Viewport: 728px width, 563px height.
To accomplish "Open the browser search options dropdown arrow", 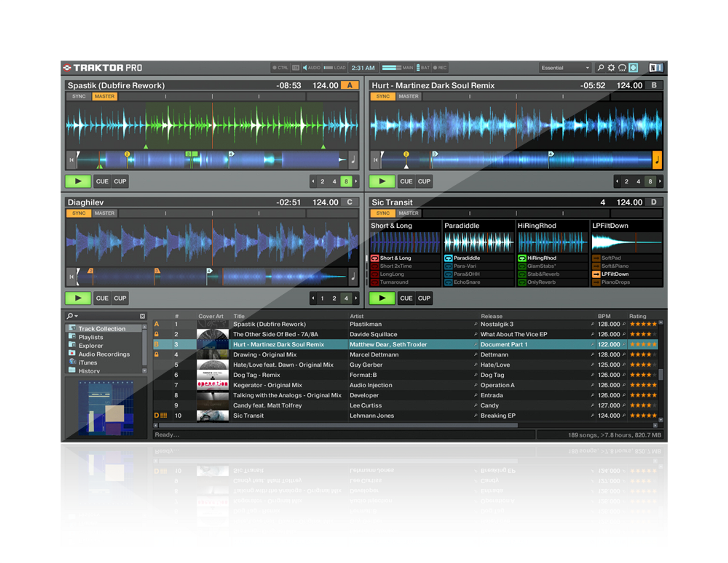I will (76, 316).
